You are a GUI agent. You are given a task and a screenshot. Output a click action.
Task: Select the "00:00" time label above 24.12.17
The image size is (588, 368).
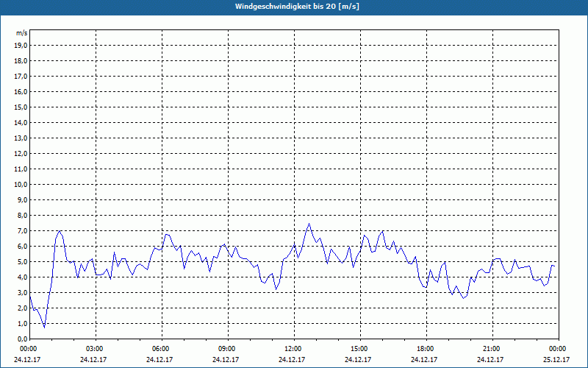[29, 349]
